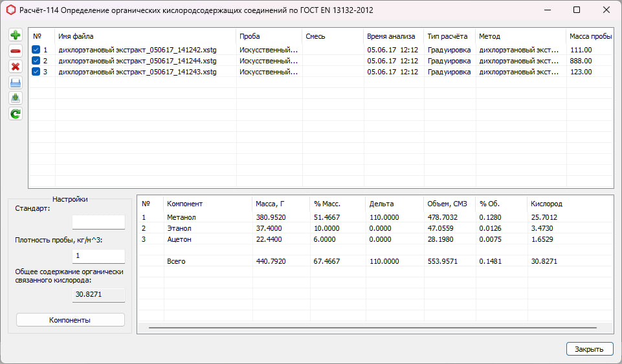This screenshot has width=622, height=364.
Task: Click total volume value 553.9571
Action: pos(442,261)
